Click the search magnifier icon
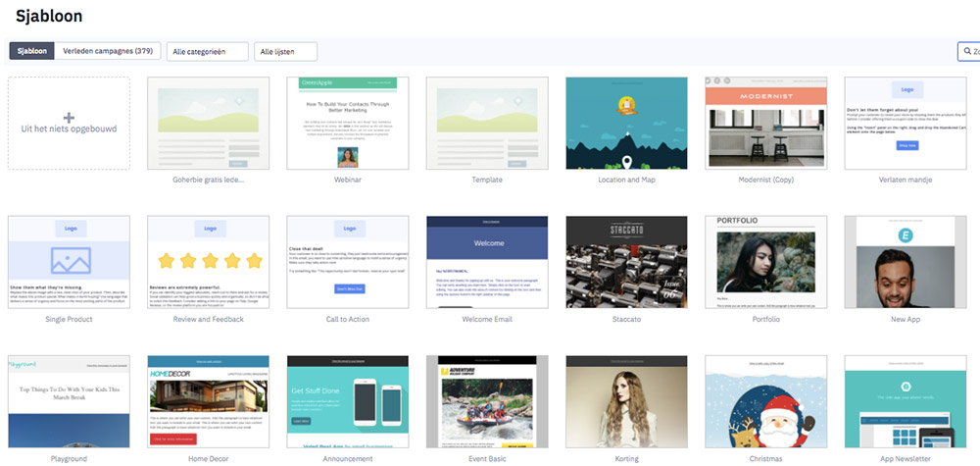Viewport: 980px width, 466px height. pyautogui.click(x=967, y=51)
